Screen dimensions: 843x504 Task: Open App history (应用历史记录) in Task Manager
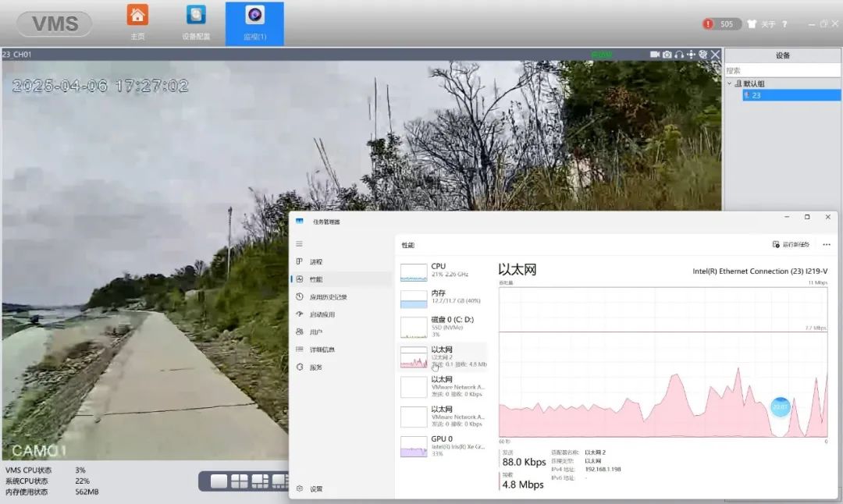point(341,296)
